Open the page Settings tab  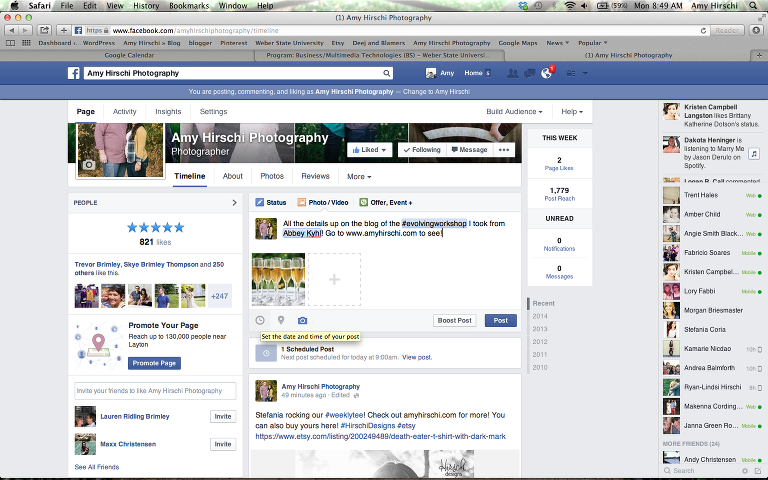(x=214, y=112)
